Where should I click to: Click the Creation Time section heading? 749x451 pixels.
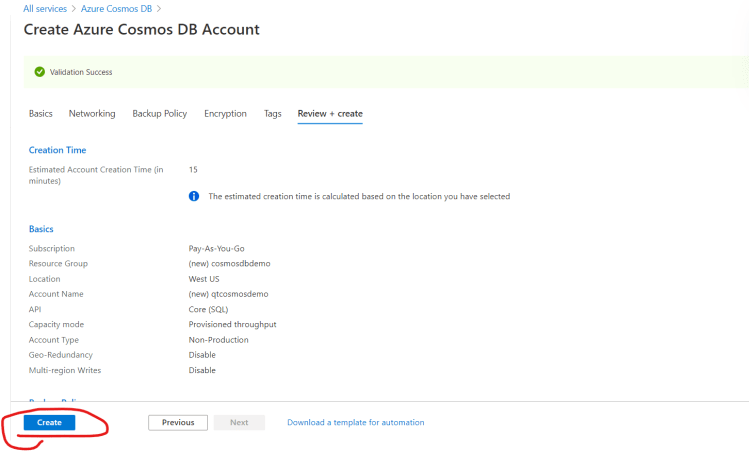[x=57, y=150]
